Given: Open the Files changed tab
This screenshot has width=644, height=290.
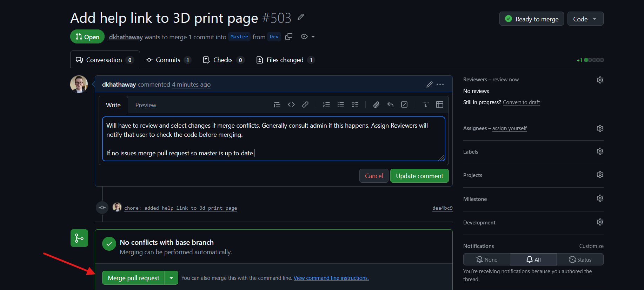Looking at the screenshot, I should [x=286, y=60].
